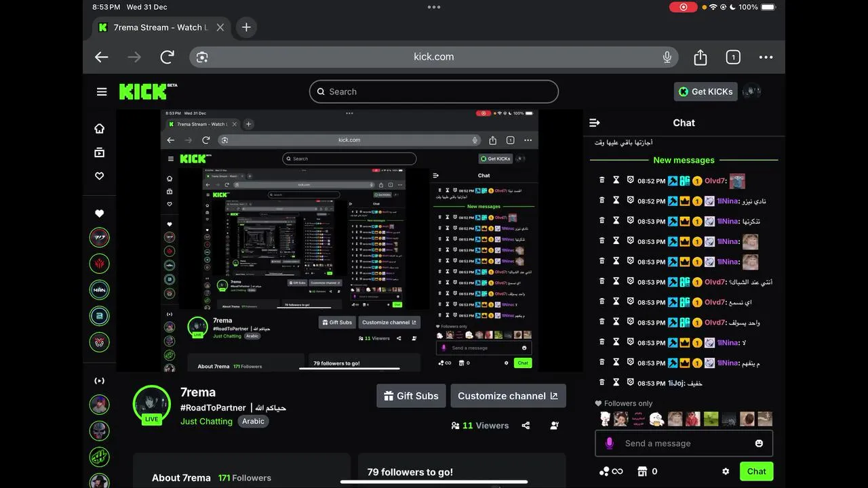
Task: Tap the red screen recording indicator
Action: 683,7
